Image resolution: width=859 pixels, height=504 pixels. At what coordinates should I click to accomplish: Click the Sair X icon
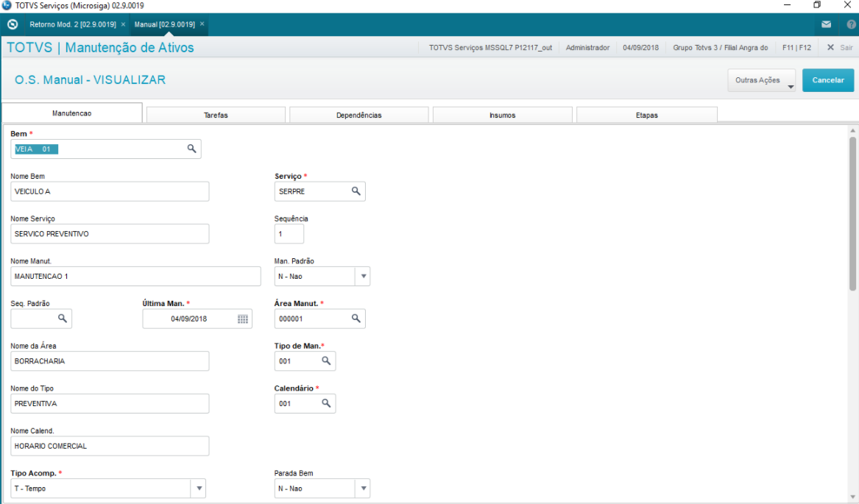[x=830, y=48]
